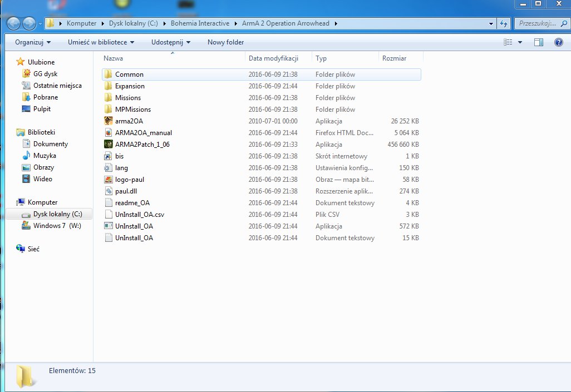Screen dimensions: 571x392
Task: Select the logo-paul bitmap icon
Action: point(108,180)
